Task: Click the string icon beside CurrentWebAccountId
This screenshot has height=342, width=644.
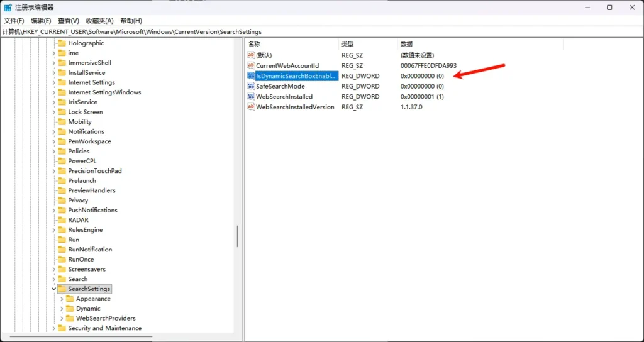Action: pos(251,65)
